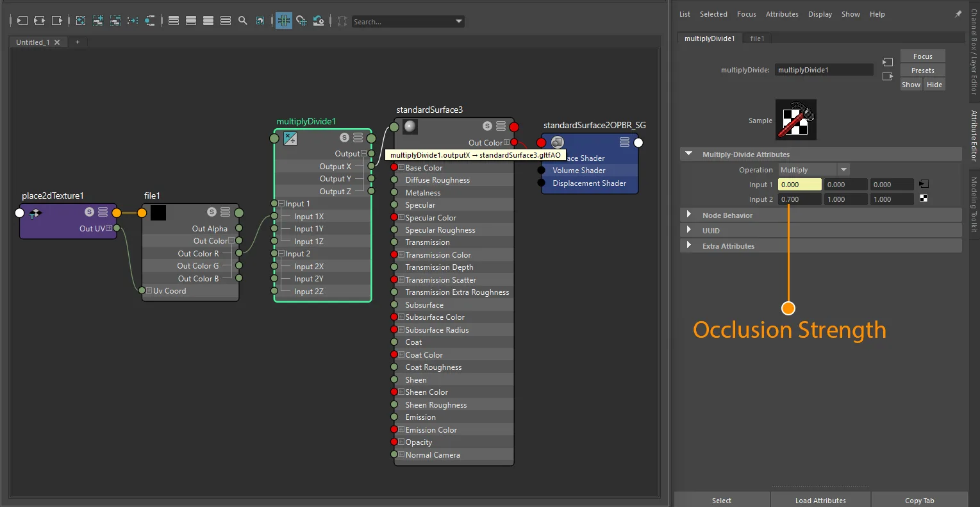Expand Base Color on standardSurface3
This screenshot has width=980, height=507.
pos(401,168)
